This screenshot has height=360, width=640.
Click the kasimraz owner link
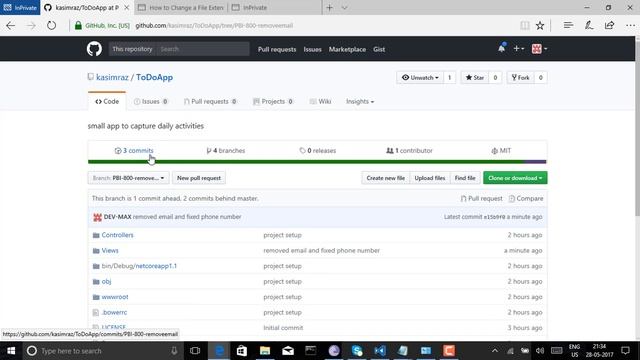point(112,77)
